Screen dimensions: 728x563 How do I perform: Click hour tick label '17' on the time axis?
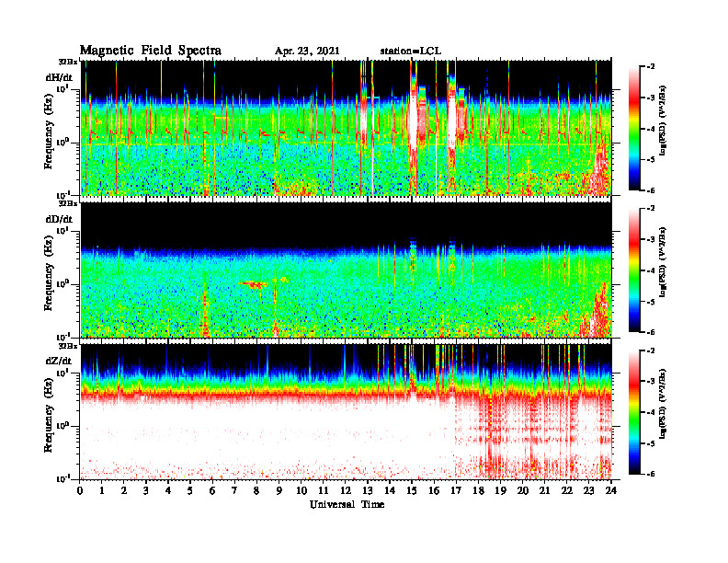457,490
